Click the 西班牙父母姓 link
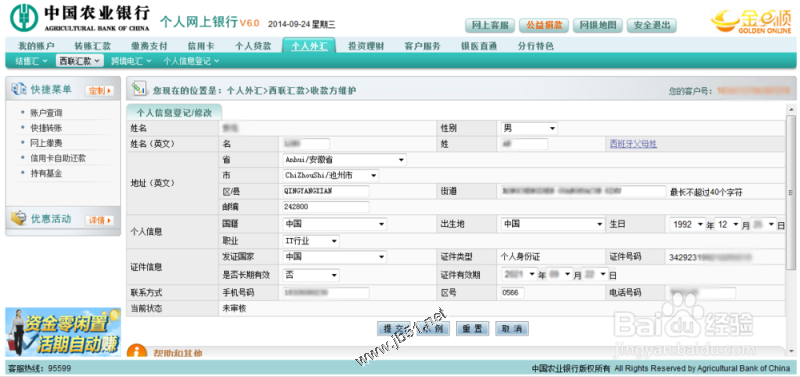Image resolution: width=800 pixels, height=377 pixels. pyautogui.click(x=634, y=144)
